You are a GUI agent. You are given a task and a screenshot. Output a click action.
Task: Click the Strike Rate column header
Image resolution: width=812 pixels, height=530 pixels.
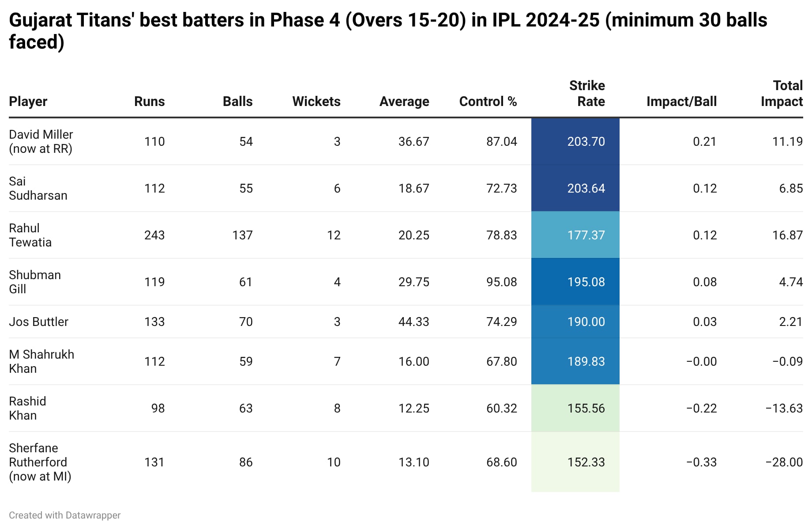pyautogui.click(x=587, y=94)
